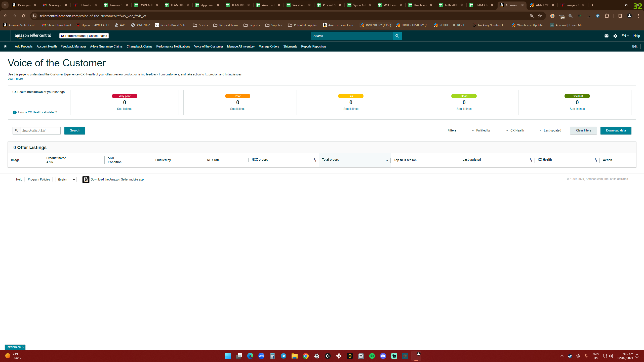Click See listings under Fair
Viewport: 644px width, 362px height.
coord(351,109)
